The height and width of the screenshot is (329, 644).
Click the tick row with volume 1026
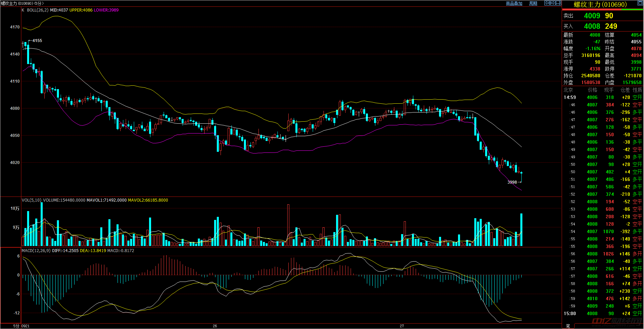click(603, 254)
